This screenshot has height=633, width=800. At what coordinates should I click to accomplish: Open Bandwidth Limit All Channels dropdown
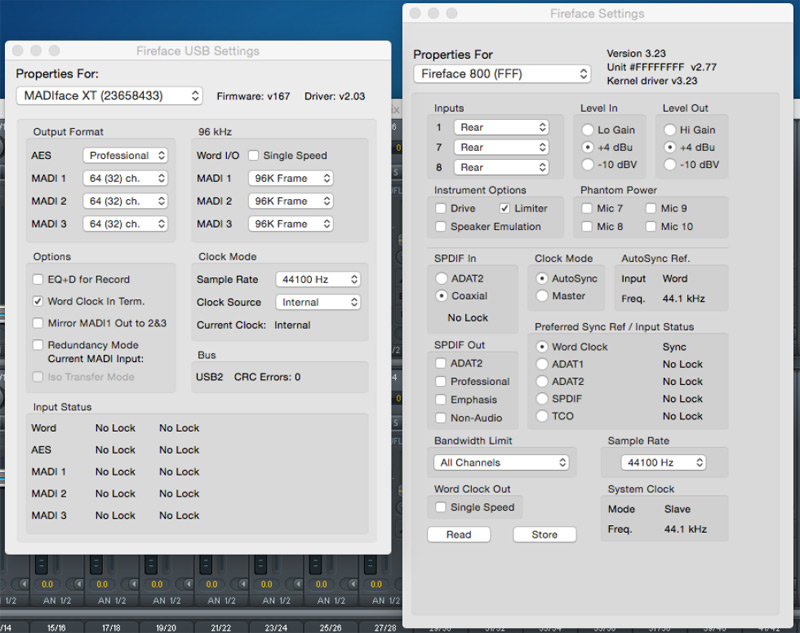click(x=502, y=462)
